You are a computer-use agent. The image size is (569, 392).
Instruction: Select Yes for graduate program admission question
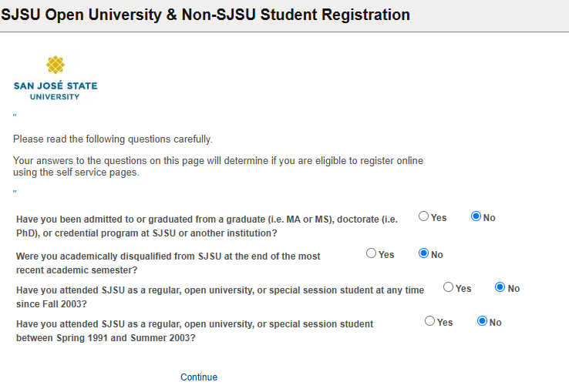pyautogui.click(x=423, y=216)
